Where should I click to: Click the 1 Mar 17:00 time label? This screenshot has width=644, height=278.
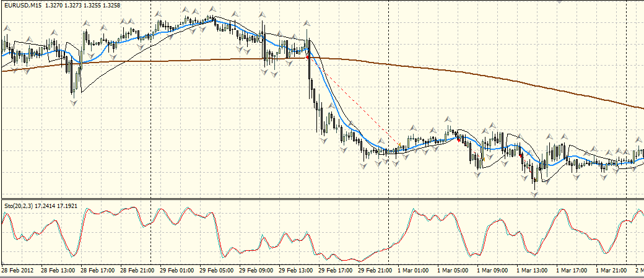(572, 271)
